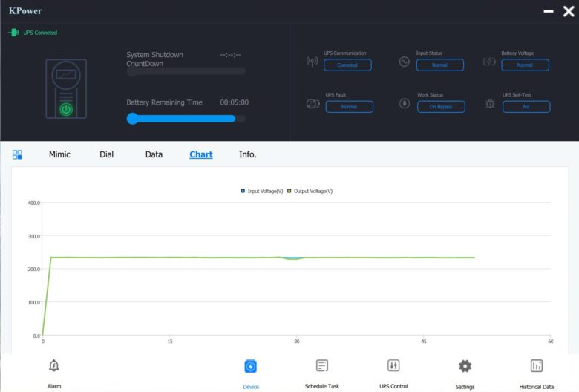The width and height of the screenshot is (579, 392).
Task: Open the Alarm bell icon
Action: [54, 365]
